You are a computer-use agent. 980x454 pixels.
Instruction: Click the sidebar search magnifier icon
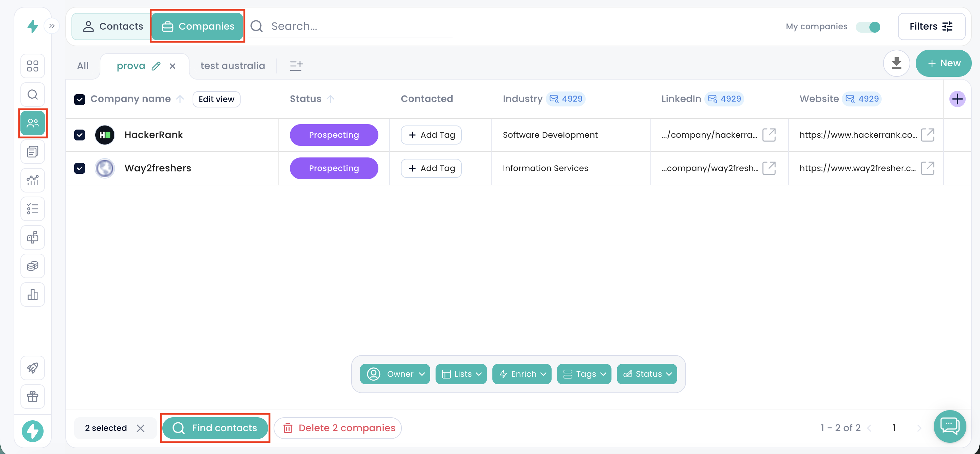tap(33, 94)
